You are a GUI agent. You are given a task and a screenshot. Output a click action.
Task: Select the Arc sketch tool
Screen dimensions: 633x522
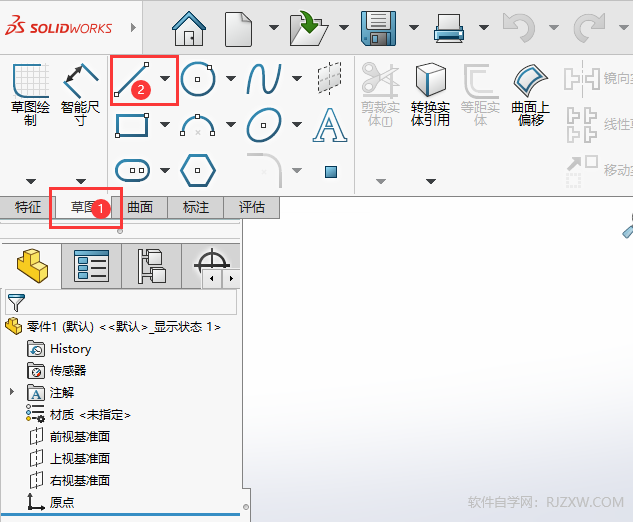point(197,125)
